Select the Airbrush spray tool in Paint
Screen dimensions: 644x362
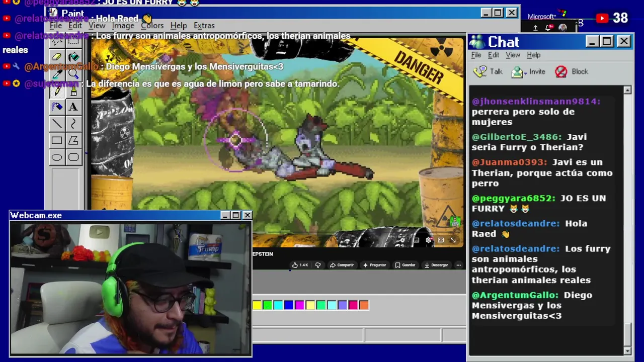click(57, 107)
